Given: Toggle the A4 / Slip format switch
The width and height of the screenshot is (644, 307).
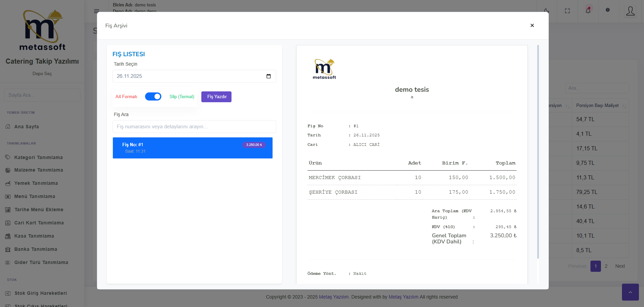Looking at the screenshot, I should [153, 96].
